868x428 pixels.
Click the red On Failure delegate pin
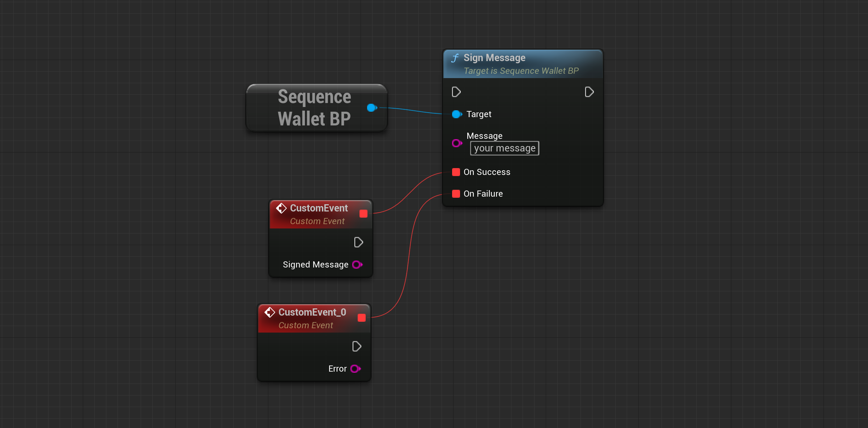[x=456, y=194]
